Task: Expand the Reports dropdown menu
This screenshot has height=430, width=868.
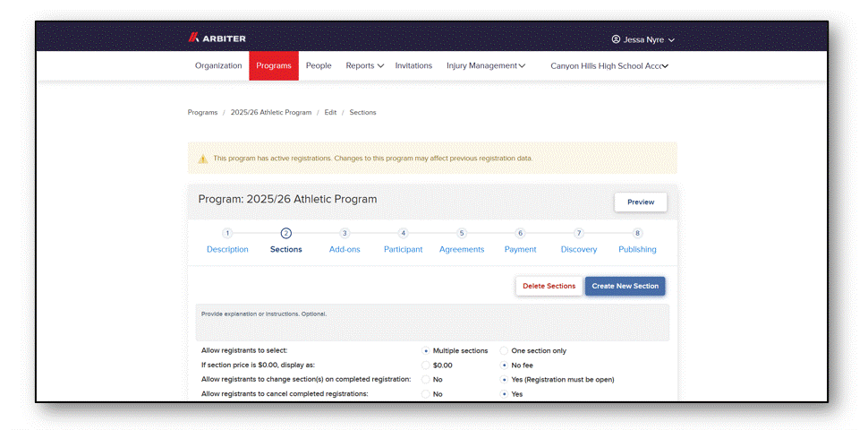Action: 365,65
